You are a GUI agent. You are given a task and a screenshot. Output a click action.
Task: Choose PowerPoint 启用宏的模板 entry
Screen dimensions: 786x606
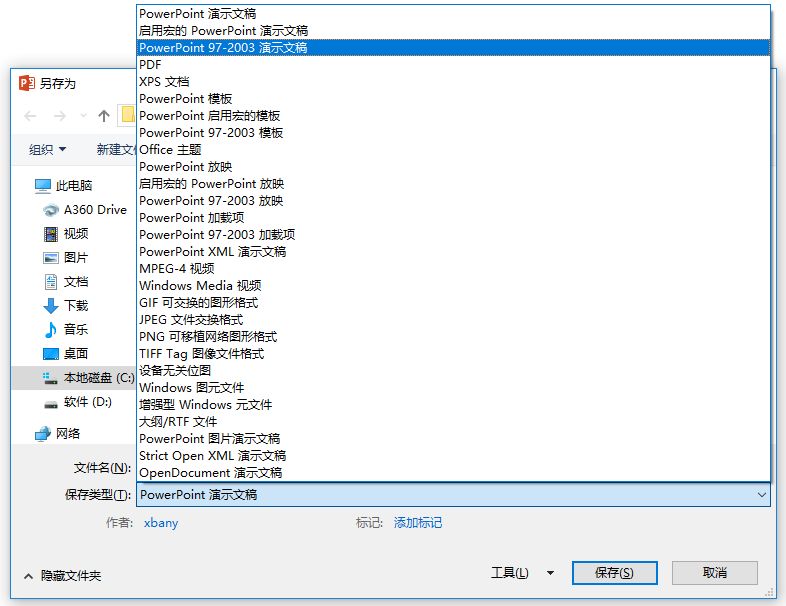pos(453,116)
